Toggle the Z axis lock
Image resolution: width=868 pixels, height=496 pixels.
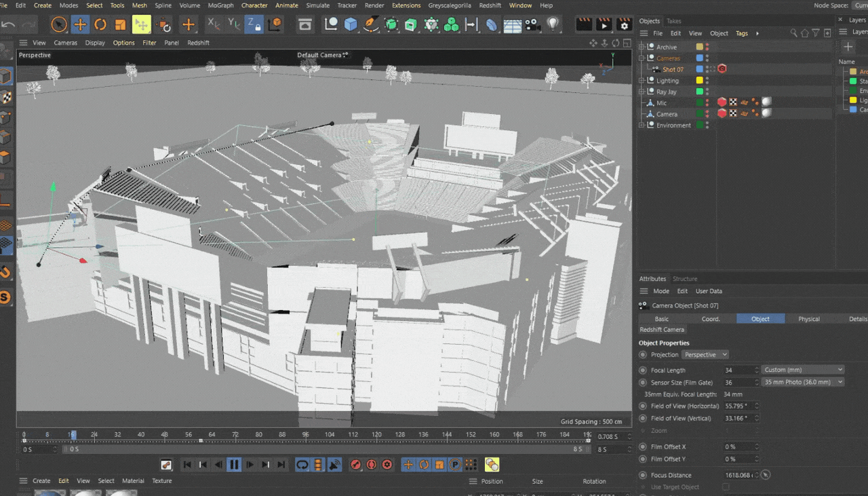(254, 25)
